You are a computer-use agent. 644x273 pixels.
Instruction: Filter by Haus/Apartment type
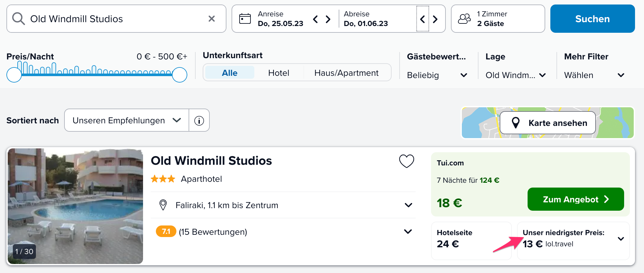point(346,73)
